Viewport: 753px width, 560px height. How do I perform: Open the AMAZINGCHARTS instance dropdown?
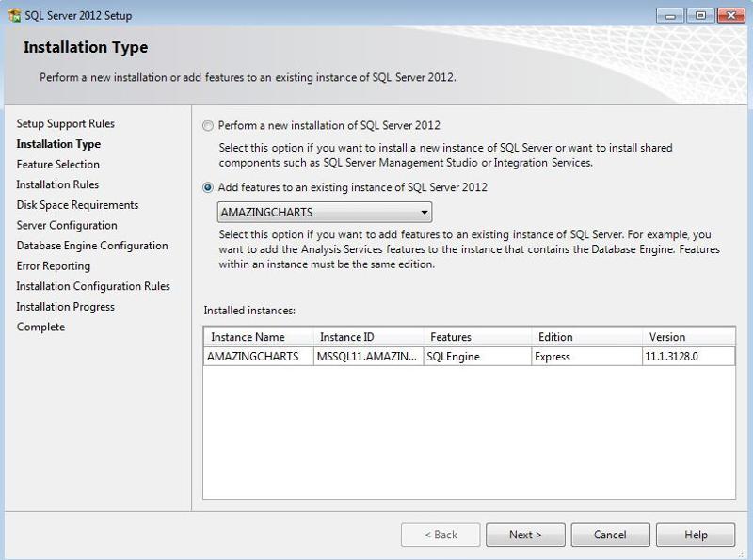[x=325, y=213]
